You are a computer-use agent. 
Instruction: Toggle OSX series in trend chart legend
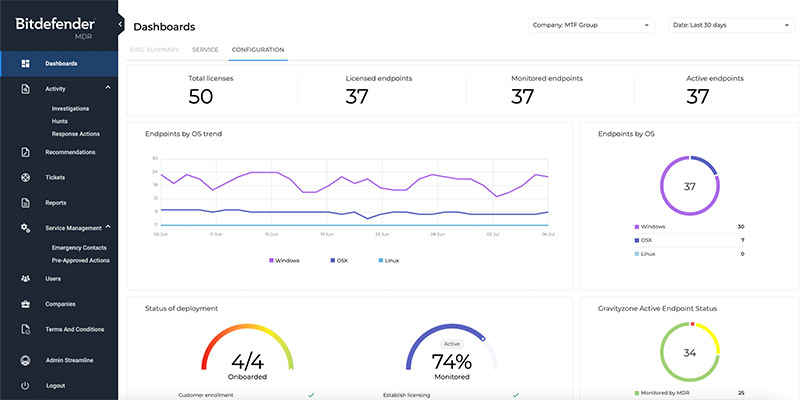coord(339,261)
